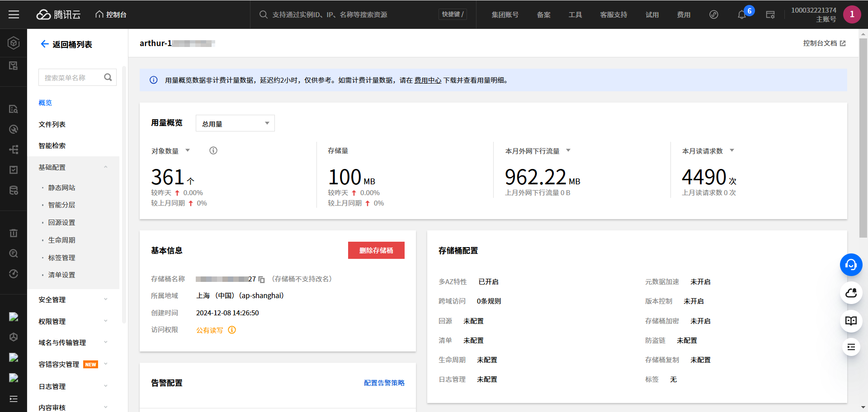Click the notification bell icon
The width and height of the screenshot is (868, 412).
click(741, 15)
